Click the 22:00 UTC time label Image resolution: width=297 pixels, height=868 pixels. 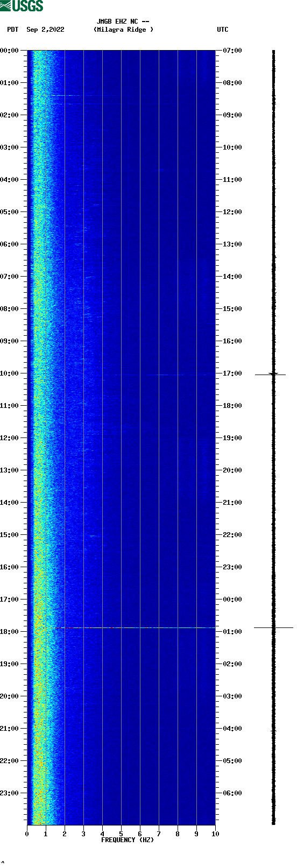(x=232, y=535)
